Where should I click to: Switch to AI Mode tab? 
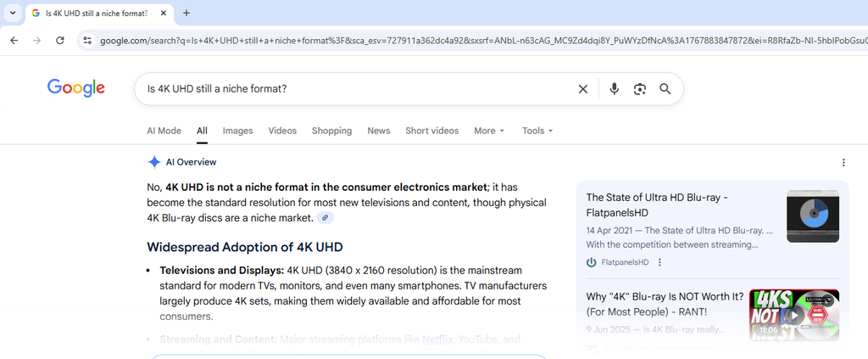point(164,131)
